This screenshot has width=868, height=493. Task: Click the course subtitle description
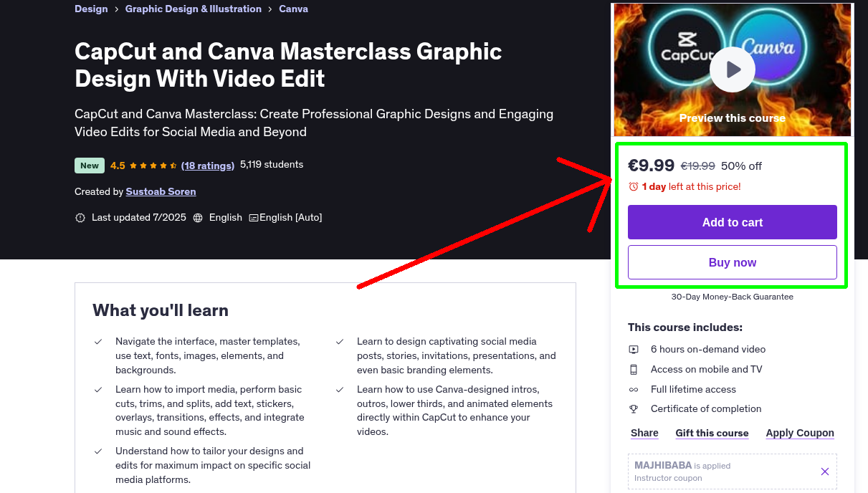click(314, 123)
